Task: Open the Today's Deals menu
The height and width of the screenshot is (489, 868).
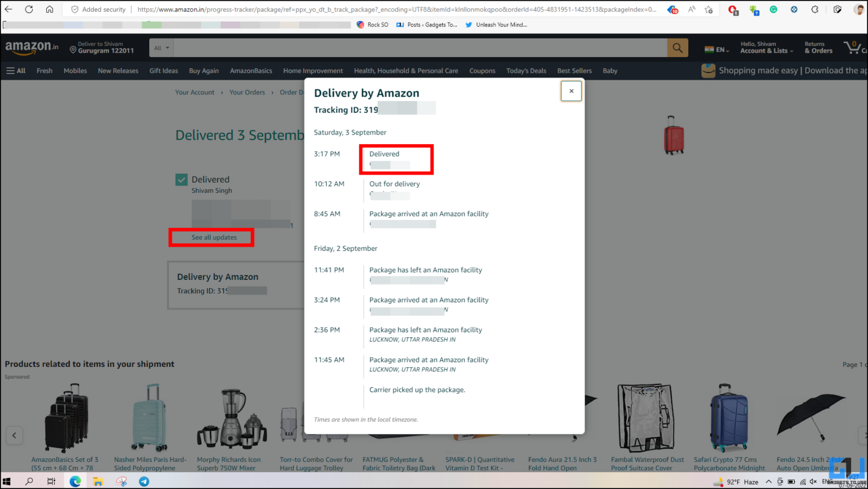Action: [526, 71]
